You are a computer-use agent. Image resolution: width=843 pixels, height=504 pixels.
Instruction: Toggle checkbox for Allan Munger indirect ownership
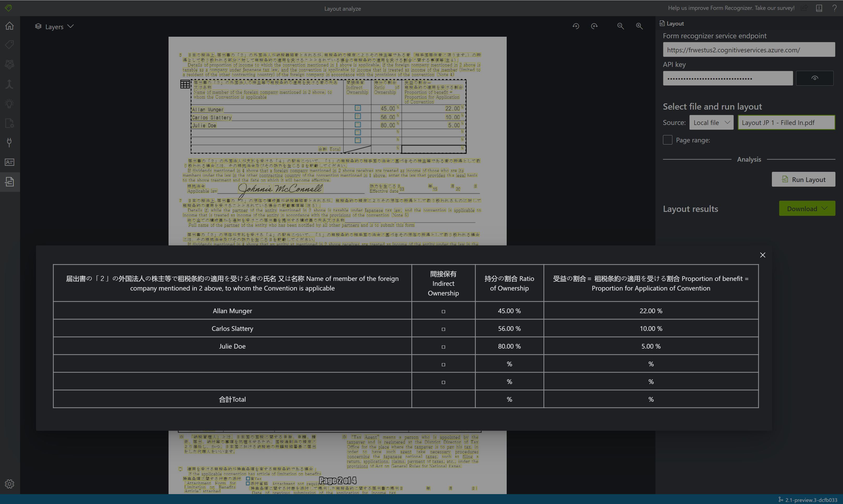444,311
